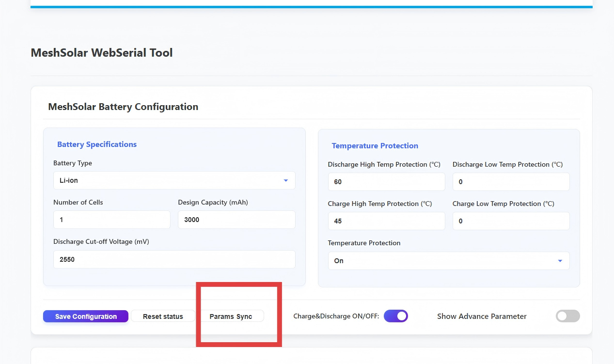Click the MeshSolar Battery Configuration title
This screenshot has width=614, height=364.
[x=123, y=107]
